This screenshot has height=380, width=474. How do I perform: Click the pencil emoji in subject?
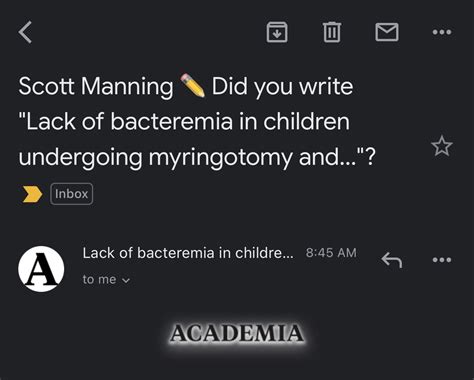click(x=192, y=86)
